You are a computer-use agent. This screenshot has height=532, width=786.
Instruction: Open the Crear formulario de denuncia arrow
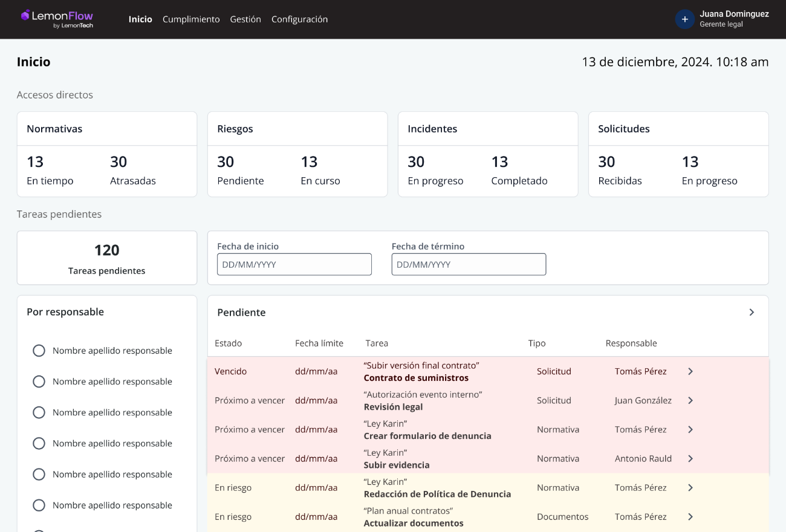coord(690,429)
